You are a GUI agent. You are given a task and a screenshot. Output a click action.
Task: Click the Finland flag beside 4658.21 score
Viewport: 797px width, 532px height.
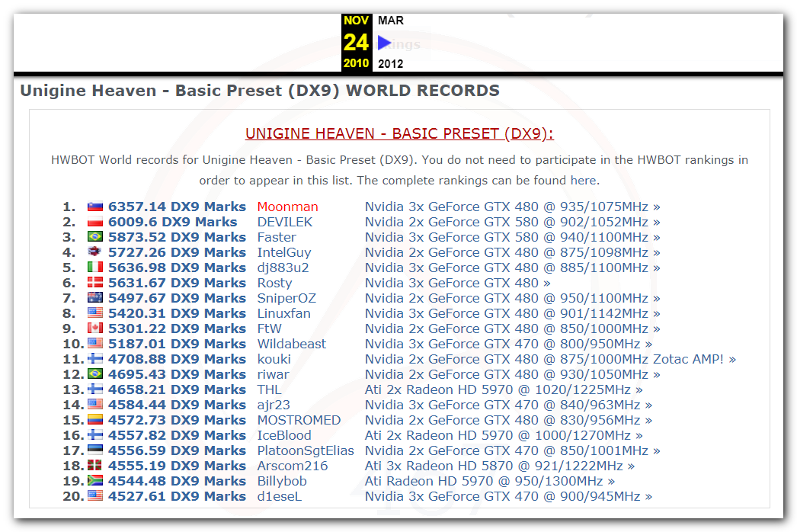95,389
